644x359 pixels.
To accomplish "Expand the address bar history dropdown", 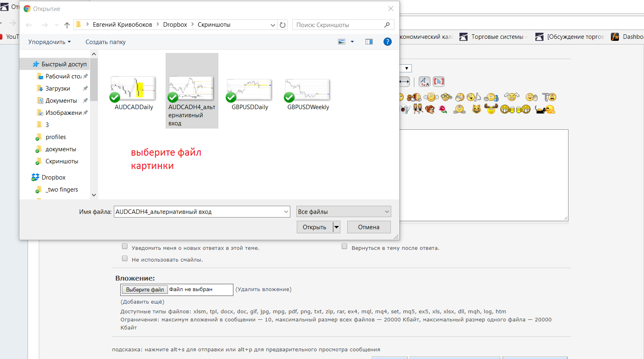I will click(x=273, y=25).
